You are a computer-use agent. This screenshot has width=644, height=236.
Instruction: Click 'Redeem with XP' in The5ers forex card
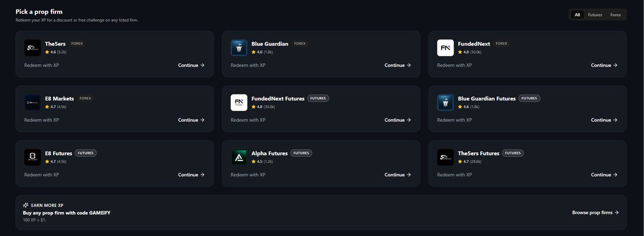[x=41, y=65]
